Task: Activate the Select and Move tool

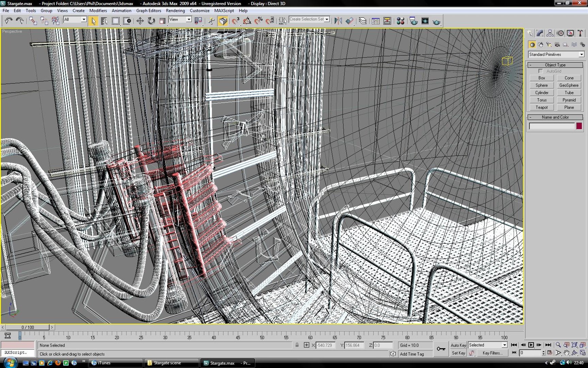Action: tap(140, 21)
